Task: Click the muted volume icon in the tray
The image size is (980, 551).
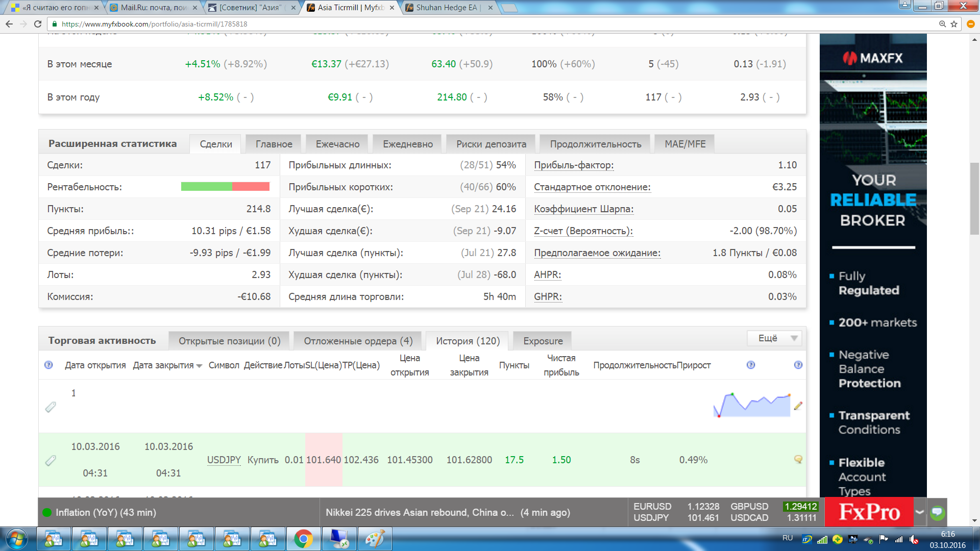Action: tap(914, 539)
